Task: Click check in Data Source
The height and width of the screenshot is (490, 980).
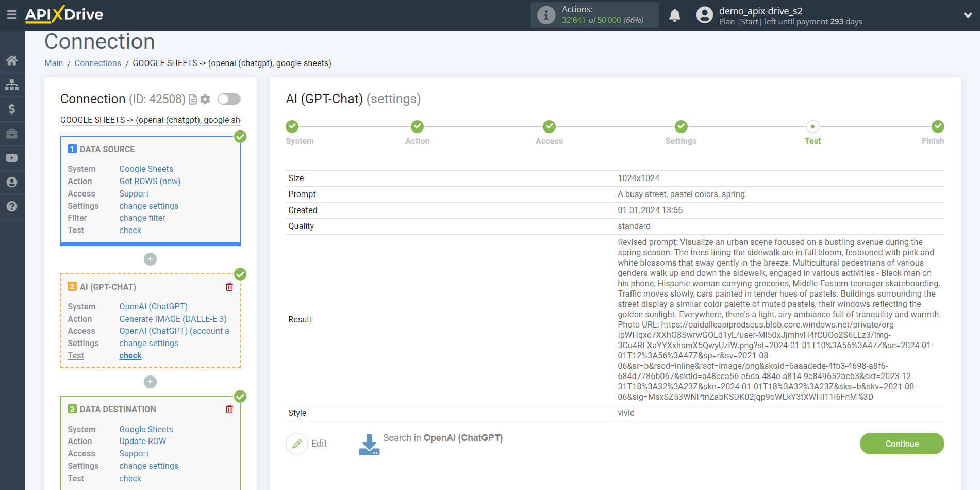Action: point(130,230)
